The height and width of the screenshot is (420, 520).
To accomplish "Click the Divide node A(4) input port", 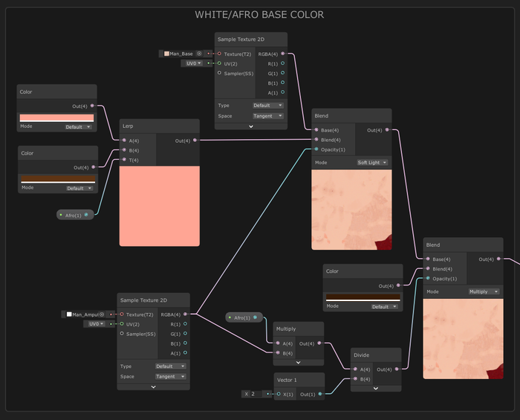I will [356, 369].
